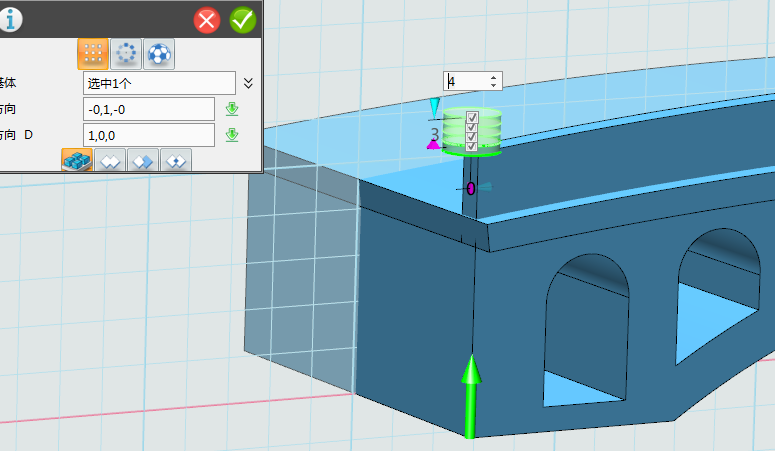Screen dimensions: 775x451
Task: Click the two white diamonds boolean option
Action: coord(110,160)
